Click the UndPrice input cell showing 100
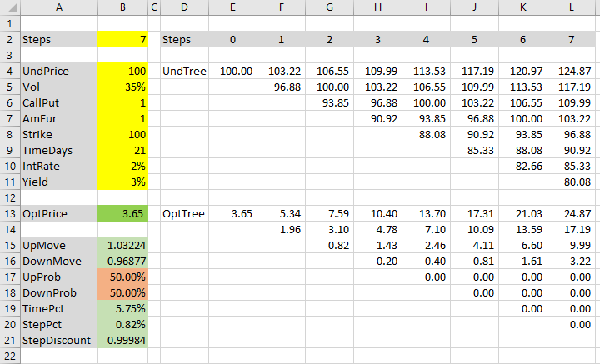The width and height of the screenshot is (600, 364). (x=122, y=71)
